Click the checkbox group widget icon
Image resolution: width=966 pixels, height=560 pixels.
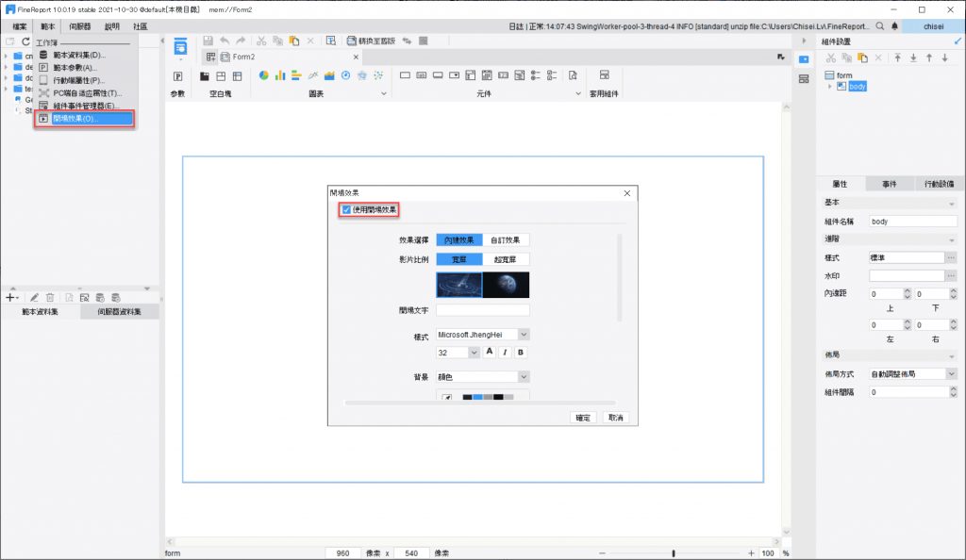pyautogui.click(x=552, y=75)
